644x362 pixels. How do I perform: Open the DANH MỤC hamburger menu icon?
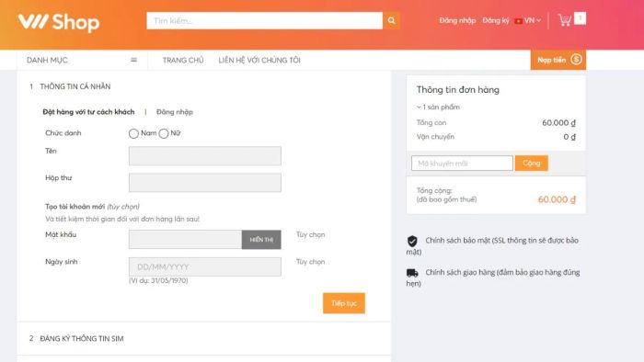coord(134,60)
